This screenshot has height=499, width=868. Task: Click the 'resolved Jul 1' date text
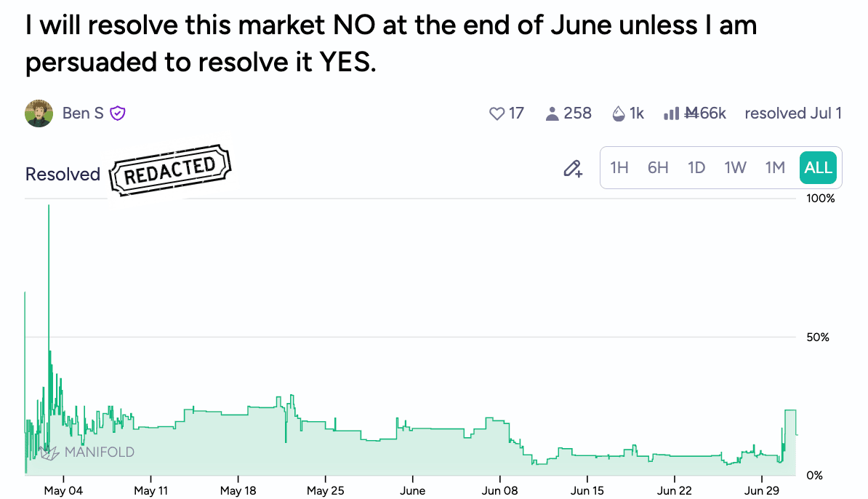coord(793,113)
